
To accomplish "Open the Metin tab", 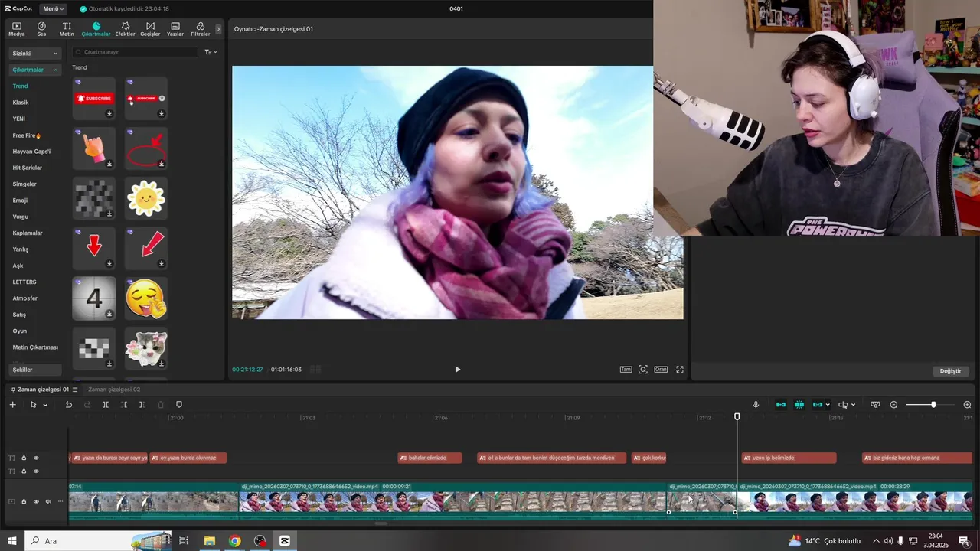I will (67, 29).
